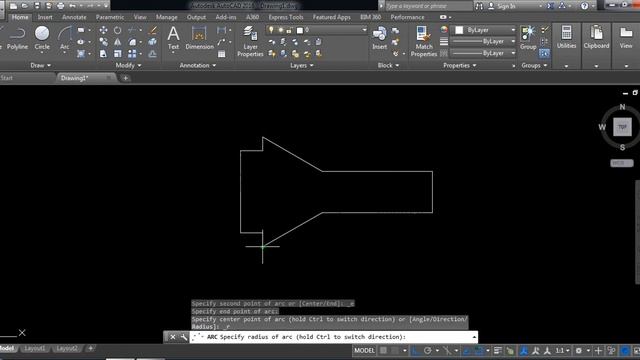Insert a Table from Annotation panel
The width and height of the screenshot is (640, 360).
(x=222, y=53)
